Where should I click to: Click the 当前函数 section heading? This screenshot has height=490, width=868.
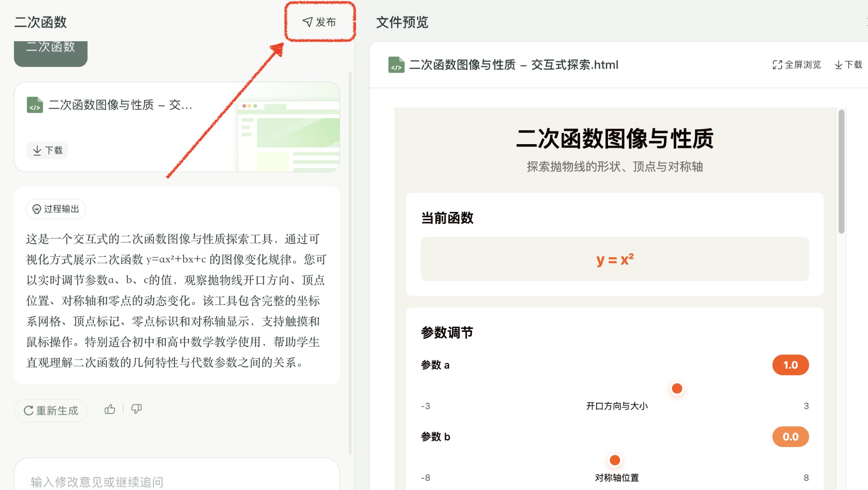point(447,218)
